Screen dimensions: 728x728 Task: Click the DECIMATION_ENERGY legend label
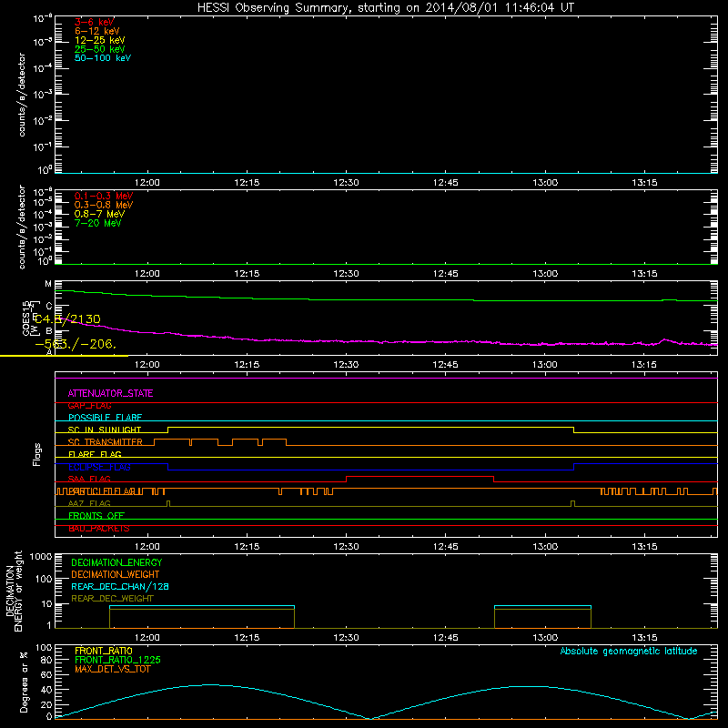tap(116, 562)
